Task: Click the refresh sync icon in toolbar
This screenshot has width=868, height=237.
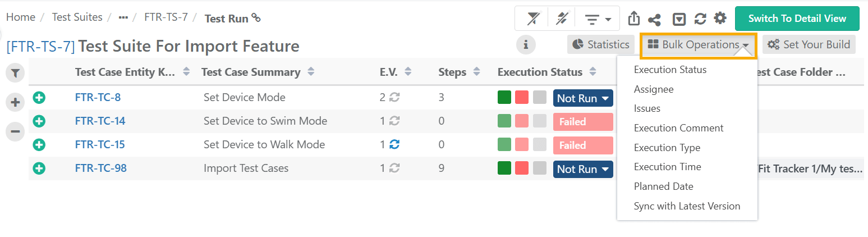Action: [x=700, y=19]
